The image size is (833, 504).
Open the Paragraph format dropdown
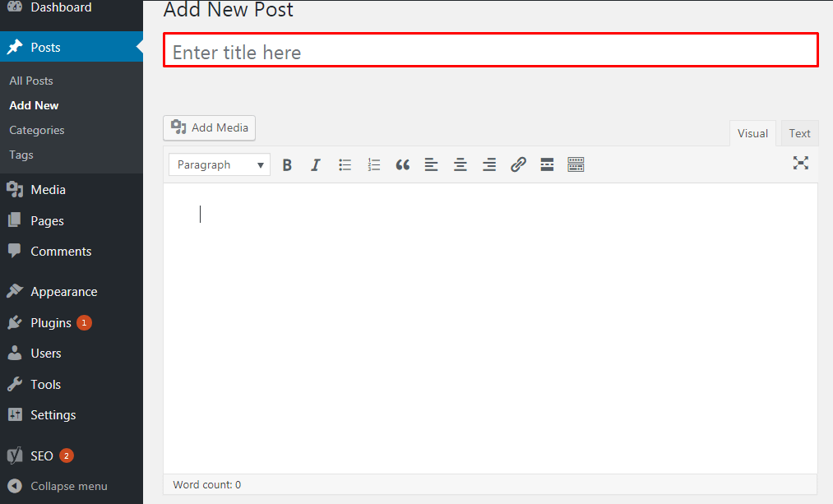point(220,164)
